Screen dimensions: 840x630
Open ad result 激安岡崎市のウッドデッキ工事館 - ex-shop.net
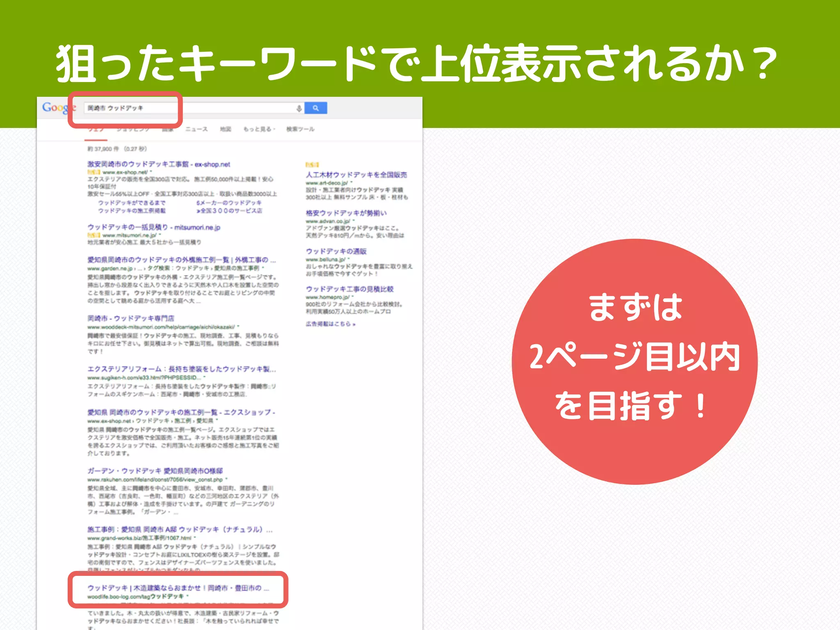[x=159, y=164]
